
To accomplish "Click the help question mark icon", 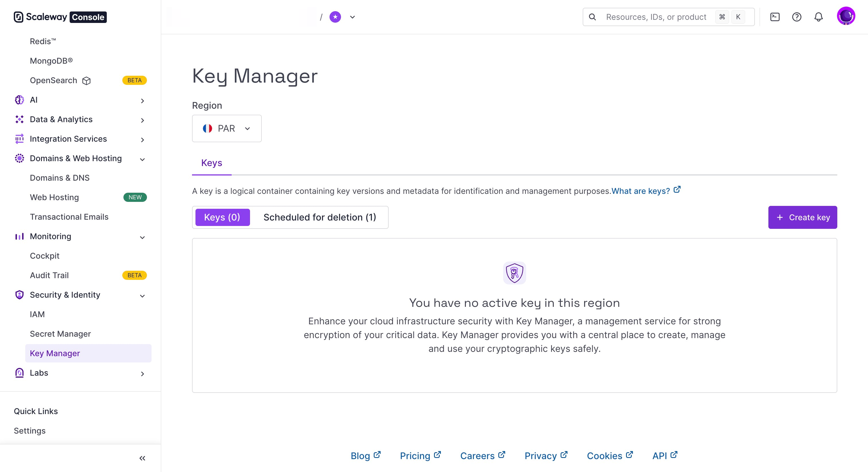I will coord(797,17).
